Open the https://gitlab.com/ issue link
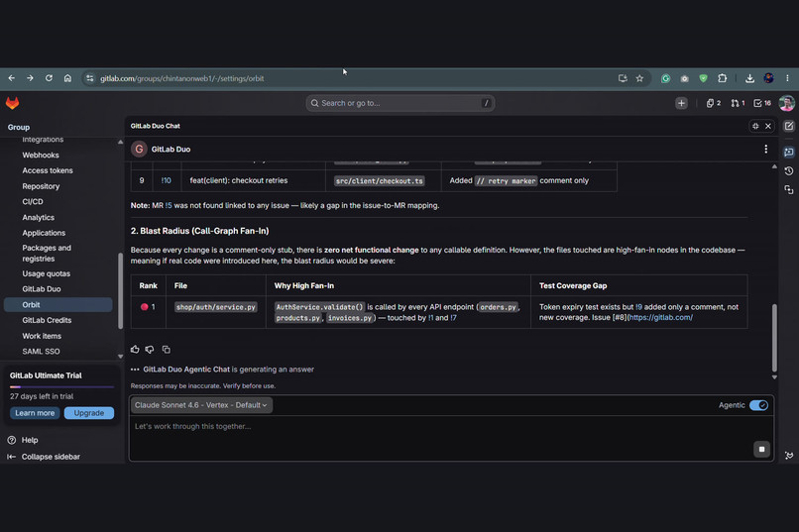Image resolution: width=799 pixels, height=532 pixels. pos(661,318)
